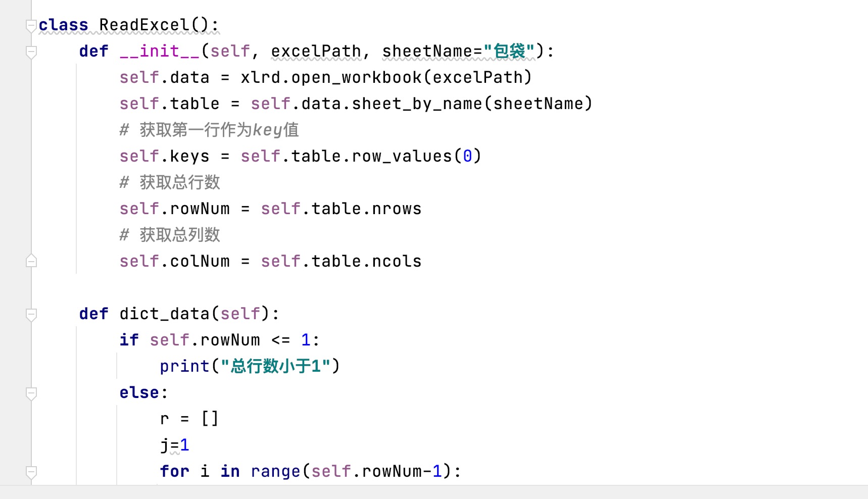Screen dimensions: 868x499
Task: Click "self.table" at start of the sheet_by_name line
Action: [169, 104]
